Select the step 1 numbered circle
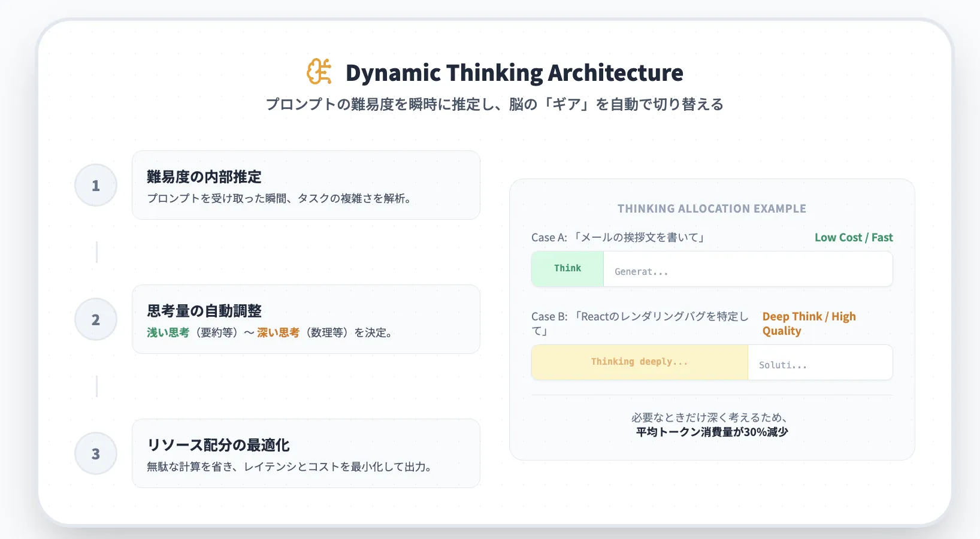The width and height of the screenshot is (980, 539). [95, 186]
